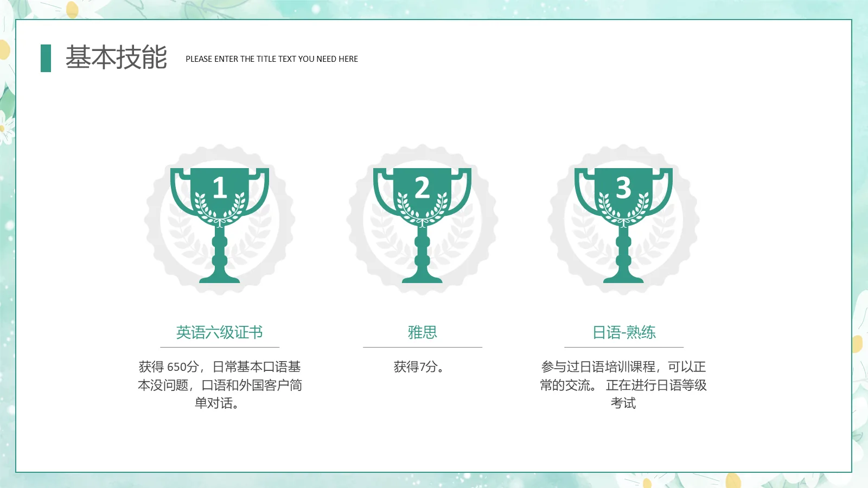
Task: Select the pedestal base of trophy 2
Action: (x=422, y=278)
